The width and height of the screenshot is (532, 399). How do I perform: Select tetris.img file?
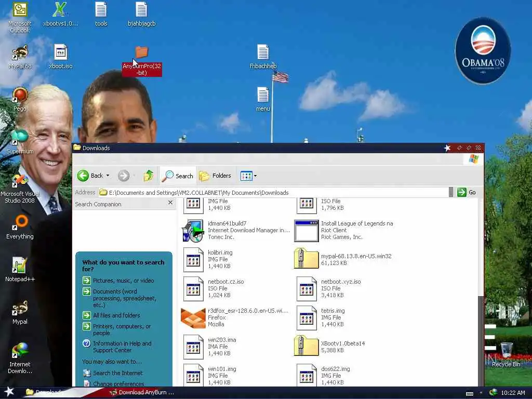point(321,317)
